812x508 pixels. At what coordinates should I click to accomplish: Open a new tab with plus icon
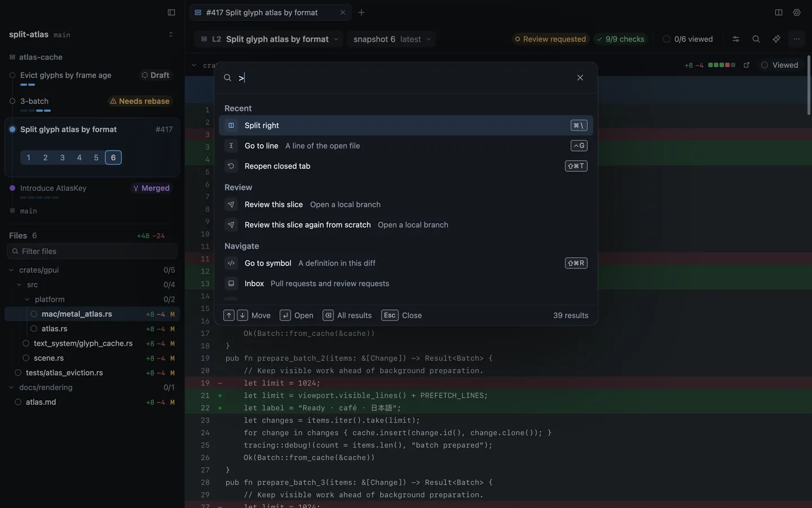coord(361,12)
